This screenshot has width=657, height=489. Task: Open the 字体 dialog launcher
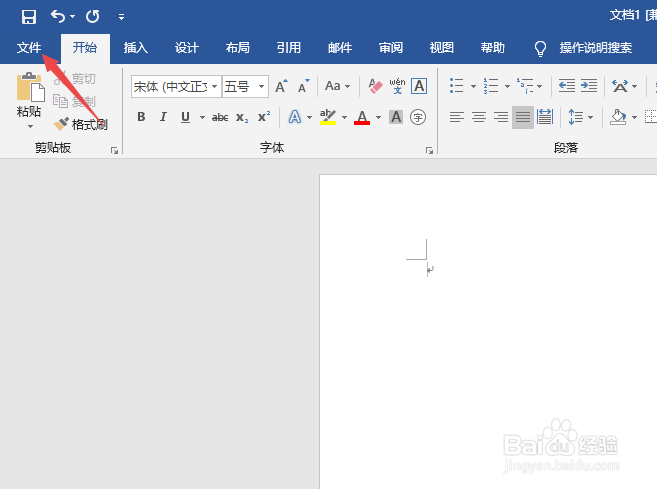429,150
